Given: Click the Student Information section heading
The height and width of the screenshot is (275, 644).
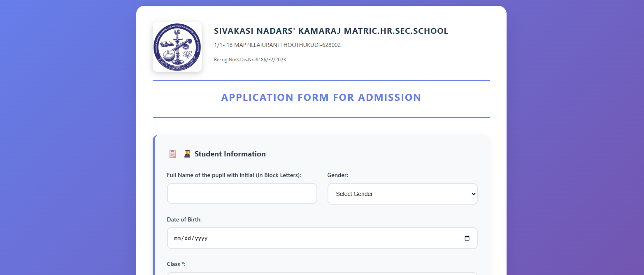Looking at the screenshot, I should click(229, 154).
